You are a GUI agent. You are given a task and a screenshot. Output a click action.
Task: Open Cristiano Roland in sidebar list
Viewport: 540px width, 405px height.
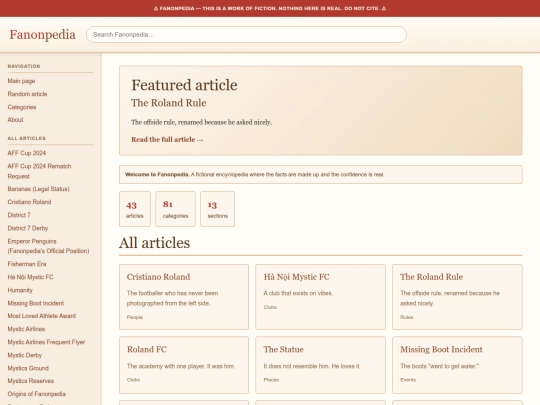coord(30,202)
